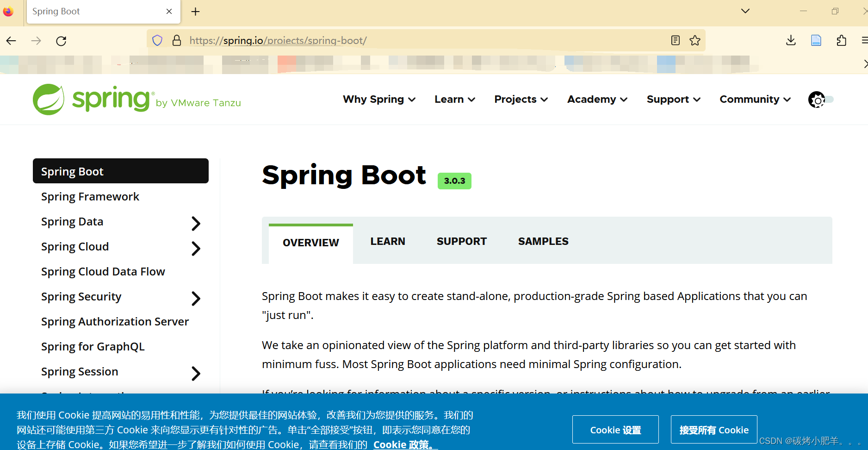Expand the Spring Cloud submenu chevron
The width and height of the screenshot is (868, 450).
pos(196,249)
